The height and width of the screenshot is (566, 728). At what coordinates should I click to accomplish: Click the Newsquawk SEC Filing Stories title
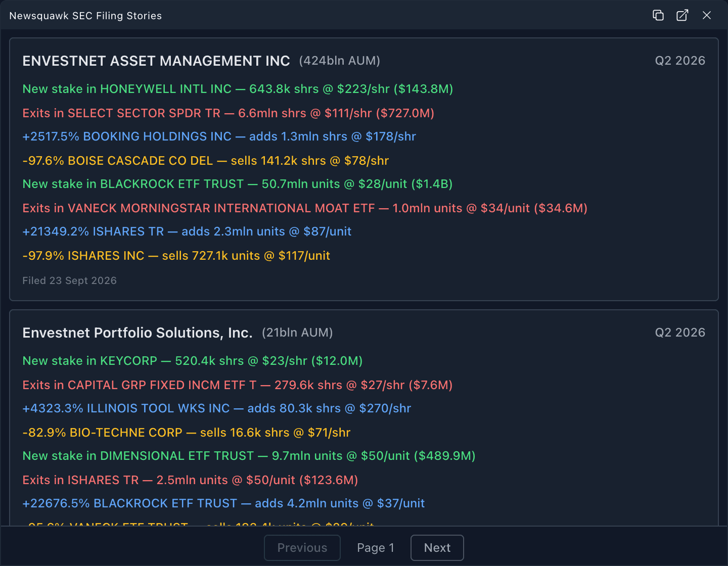[x=85, y=16]
